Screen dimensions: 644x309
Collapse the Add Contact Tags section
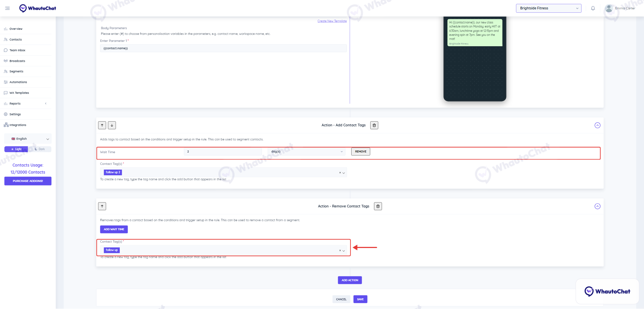click(597, 125)
